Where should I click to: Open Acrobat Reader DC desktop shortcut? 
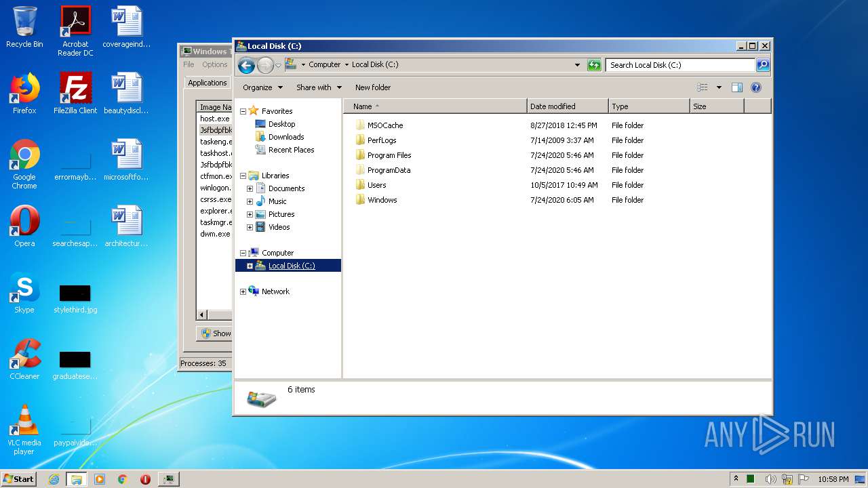pos(75,32)
